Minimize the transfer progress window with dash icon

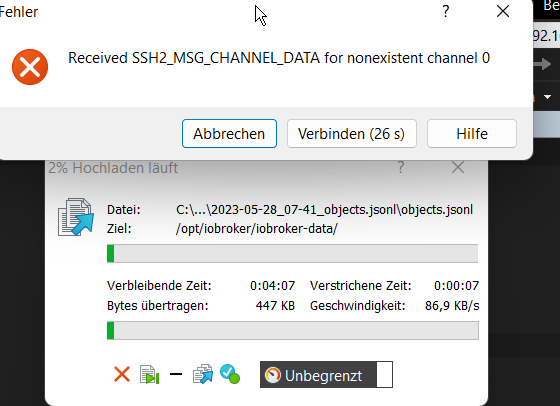tap(176, 374)
